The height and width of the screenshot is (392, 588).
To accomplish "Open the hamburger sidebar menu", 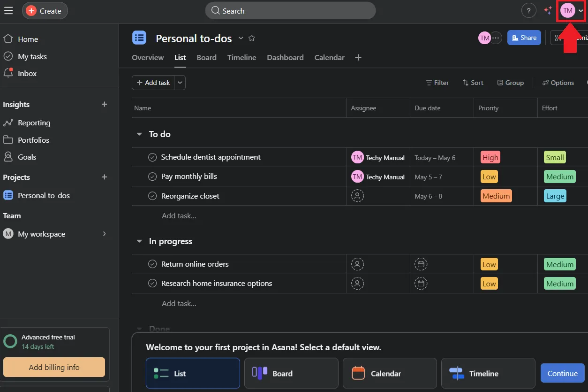I will point(8,10).
